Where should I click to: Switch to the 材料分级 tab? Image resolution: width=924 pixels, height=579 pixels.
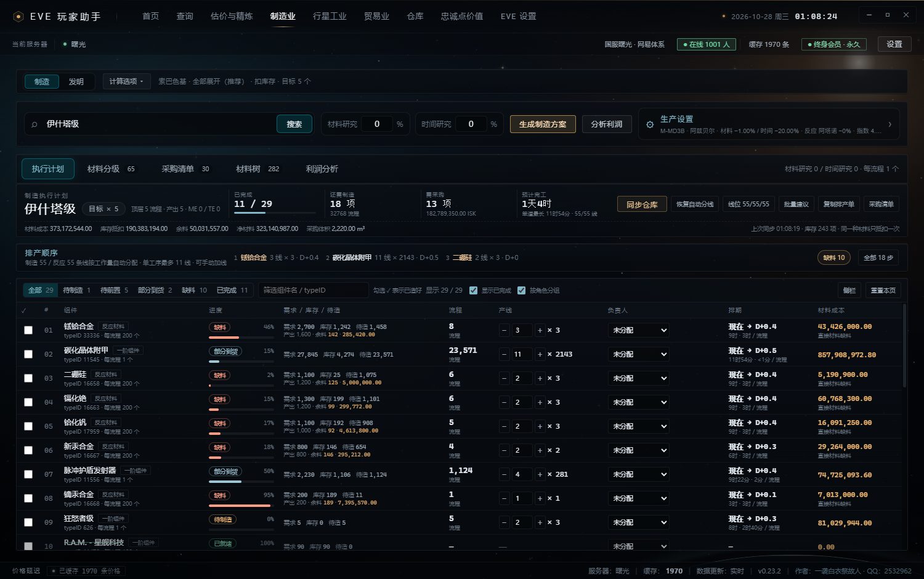point(111,169)
